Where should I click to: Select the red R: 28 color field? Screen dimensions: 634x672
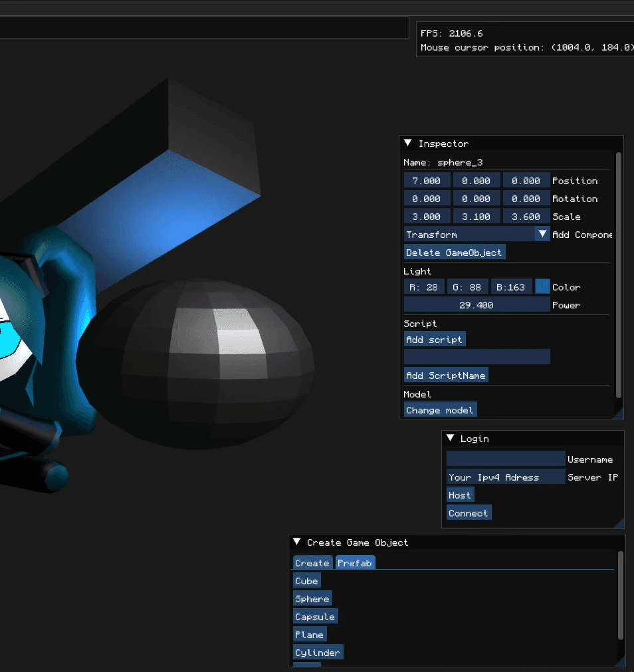tap(424, 286)
